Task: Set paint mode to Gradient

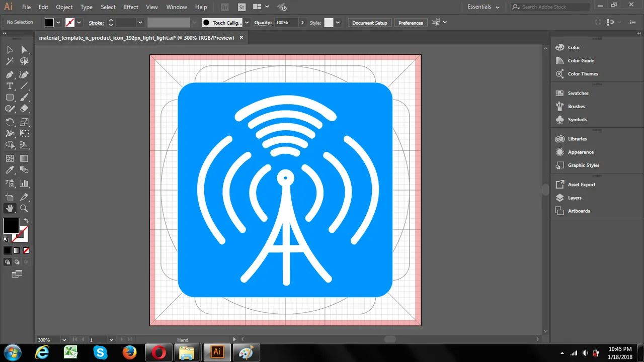Action: pos(17,250)
